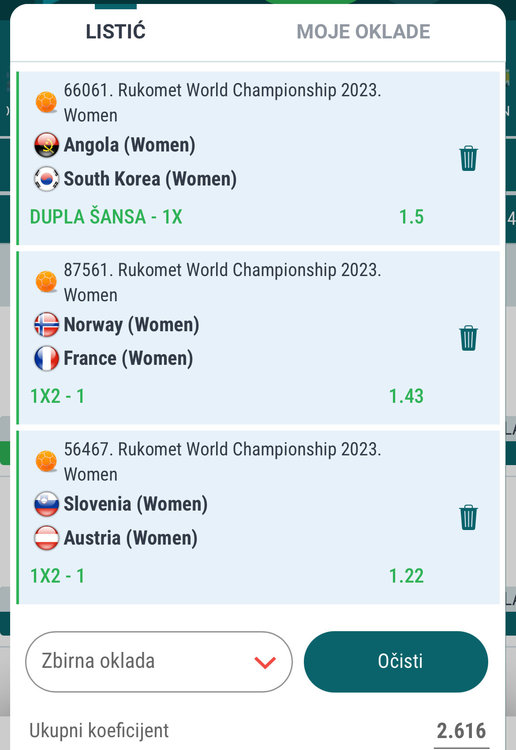
Task: Tap the handball icon for event 56467
Action: pyautogui.click(x=46, y=461)
